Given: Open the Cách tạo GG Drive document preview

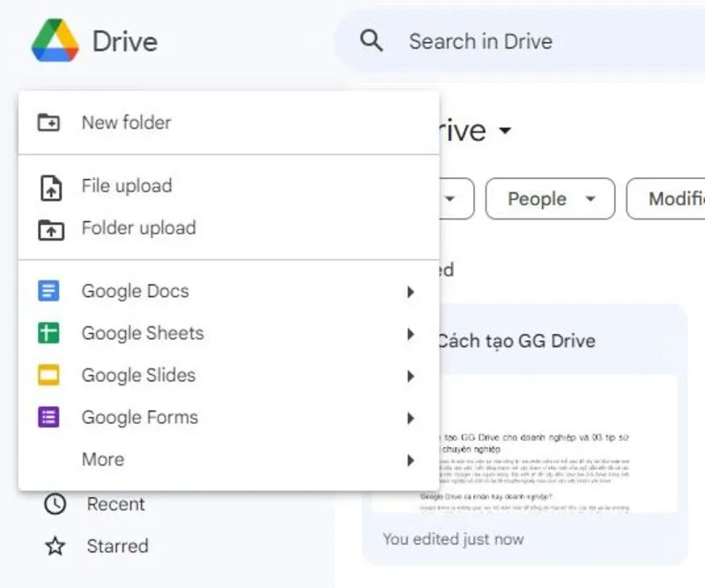Looking at the screenshot, I should [559, 443].
